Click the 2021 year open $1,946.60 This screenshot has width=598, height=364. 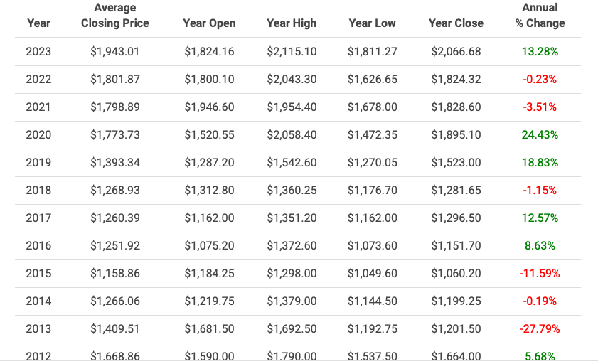coord(209,107)
